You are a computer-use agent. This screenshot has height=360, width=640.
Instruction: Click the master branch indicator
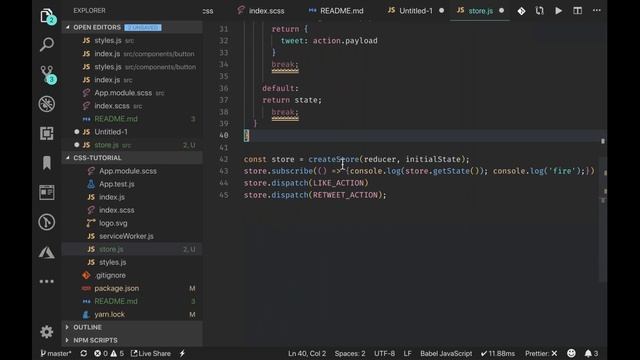coord(56,353)
